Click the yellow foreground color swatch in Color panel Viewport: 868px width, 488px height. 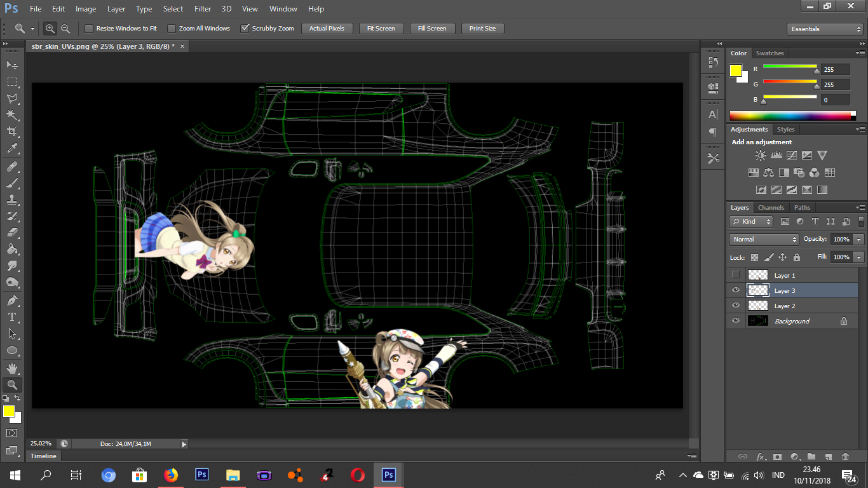[736, 71]
